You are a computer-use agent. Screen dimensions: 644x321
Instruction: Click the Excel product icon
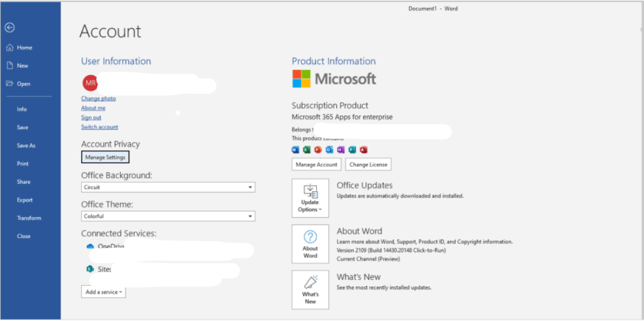tap(306, 150)
